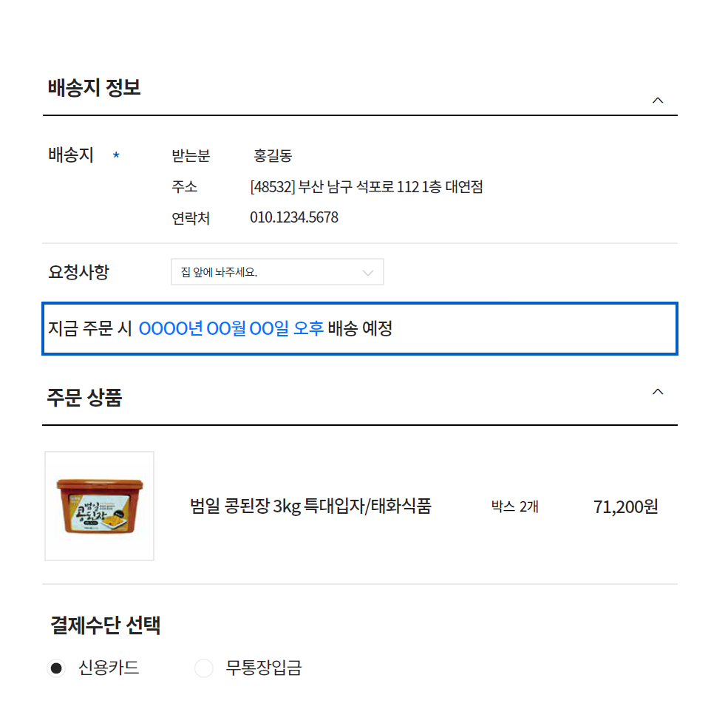Collapse the 주문 상품 section chevron
This screenshot has height=709, width=728.
(658, 392)
